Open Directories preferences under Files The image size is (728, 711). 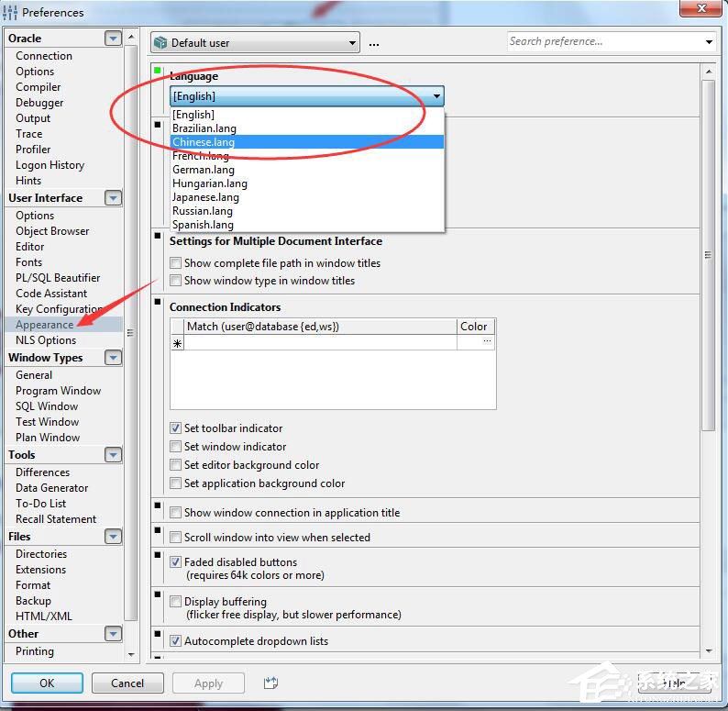point(41,553)
